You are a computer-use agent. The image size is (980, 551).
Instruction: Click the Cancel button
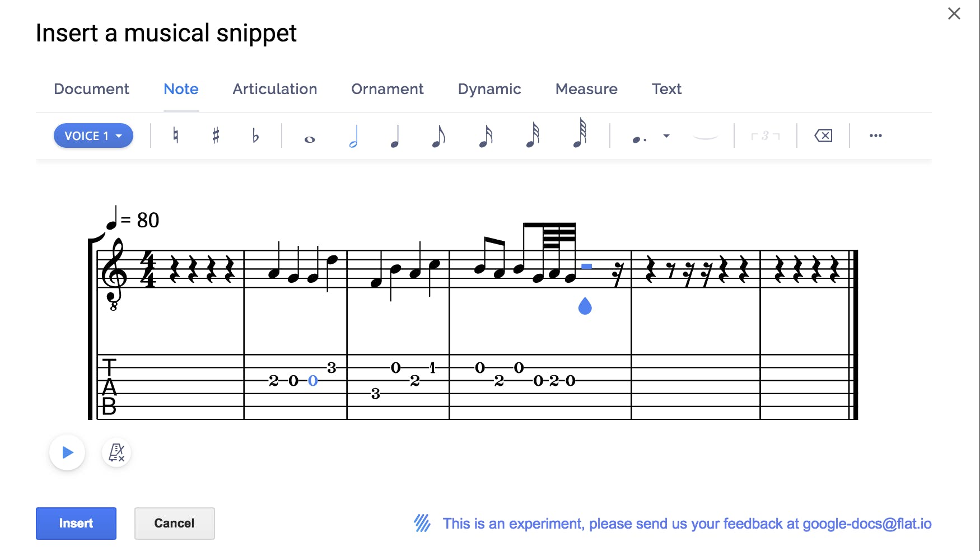click(x=174, y=524)
